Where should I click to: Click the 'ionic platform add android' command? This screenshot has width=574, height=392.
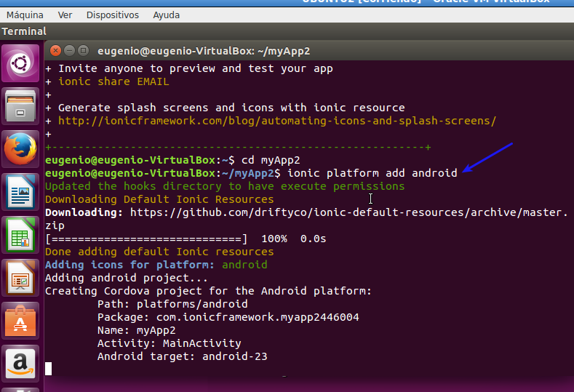372,173
